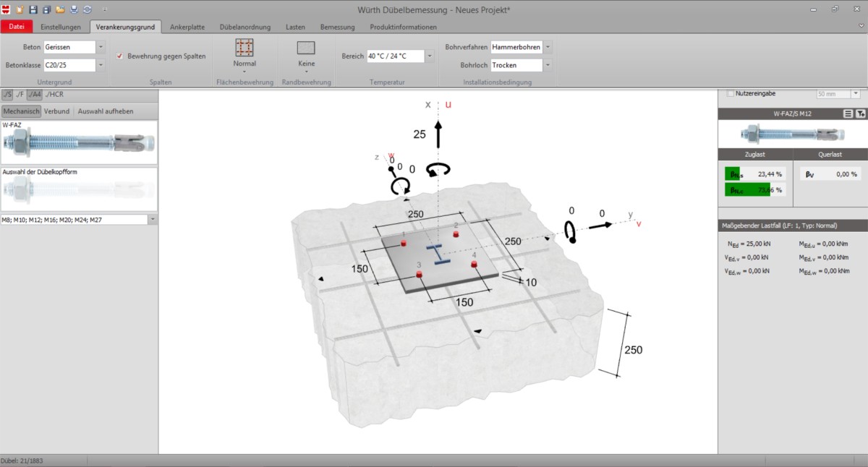This screenshot has width=868, height=467.
Task: Click the plate thickness dimension 10
Action: click(x=531, y=282)
